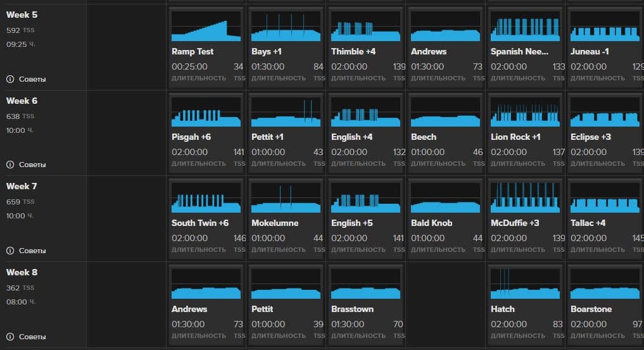Open the Pettit +1 workout chart
The height and width of the screenshot is (350, 644).
(x=286, y=112)
